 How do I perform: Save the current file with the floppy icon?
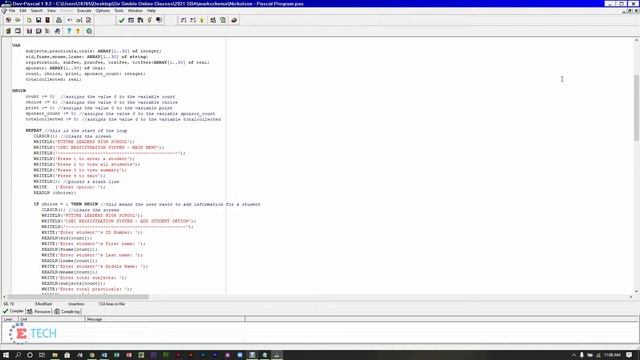[38, 20]
